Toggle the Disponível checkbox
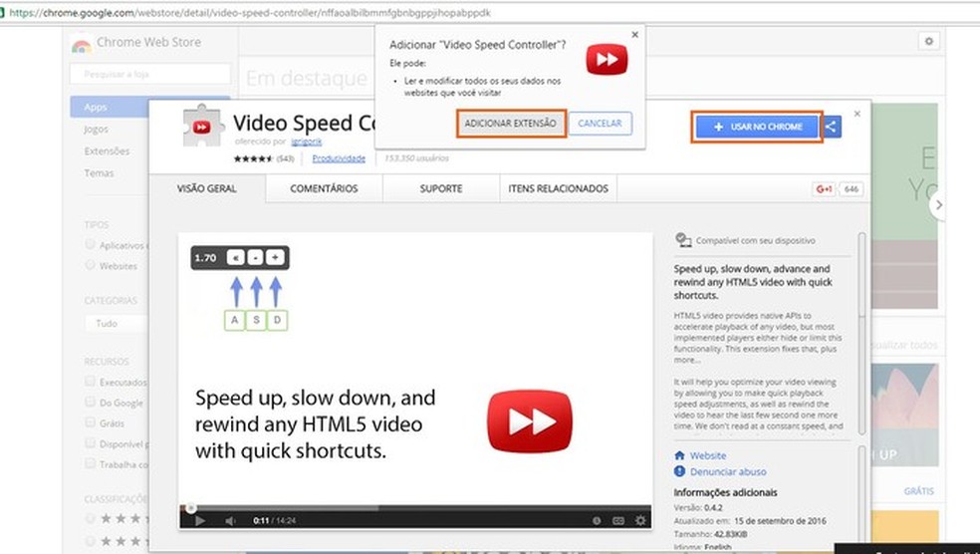The height and width of the screenshot is (554, 980). click(90, 442)
